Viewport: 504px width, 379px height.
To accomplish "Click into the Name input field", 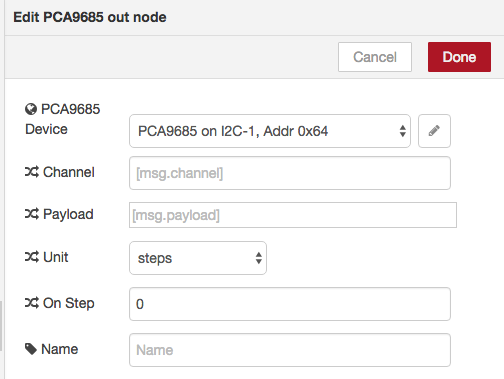I will 290,350.
